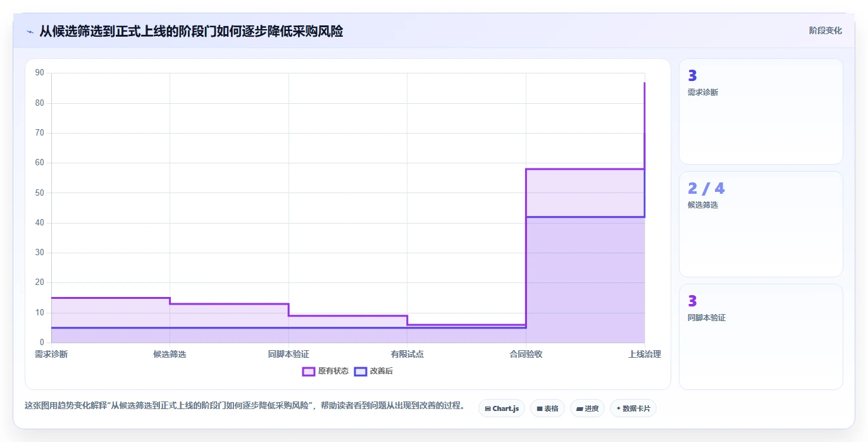Click the 原有状态 step at 合同验收 segment
The width and height of the screenshot is (868, 442).
585,169
